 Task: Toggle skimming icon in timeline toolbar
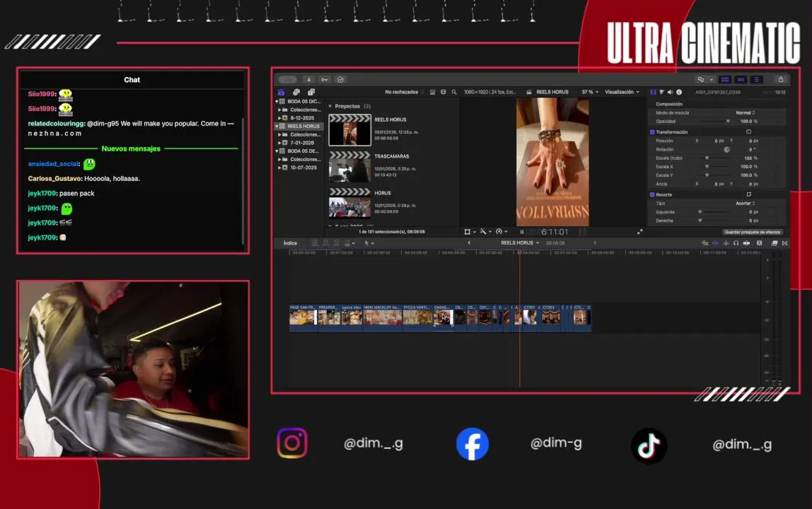[x=704, y=243]
